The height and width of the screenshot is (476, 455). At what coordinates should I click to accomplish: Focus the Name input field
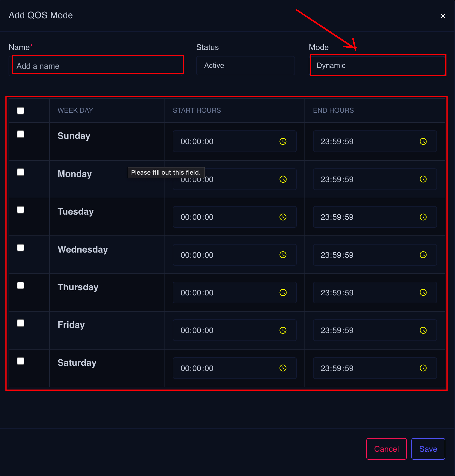(97, 66)
